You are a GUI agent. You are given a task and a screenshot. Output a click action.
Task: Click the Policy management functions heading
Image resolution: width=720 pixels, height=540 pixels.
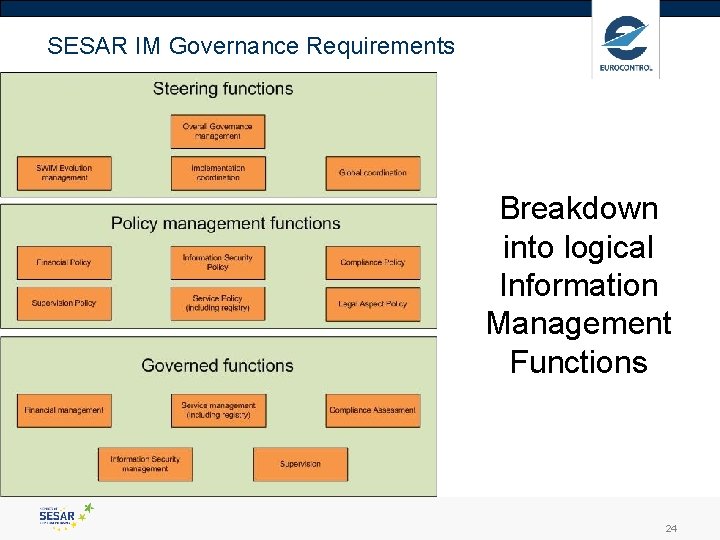click(x=225, y=224)
